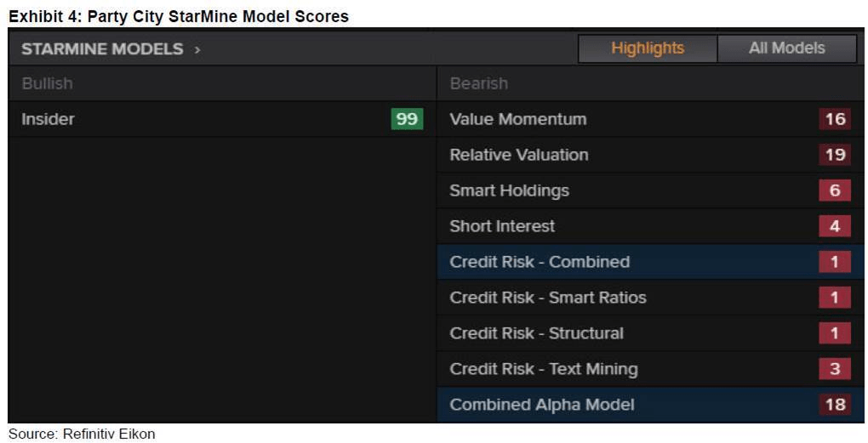
Task: Click the Credit Risk Text Mining badge 3
Action: pos(835,369)
